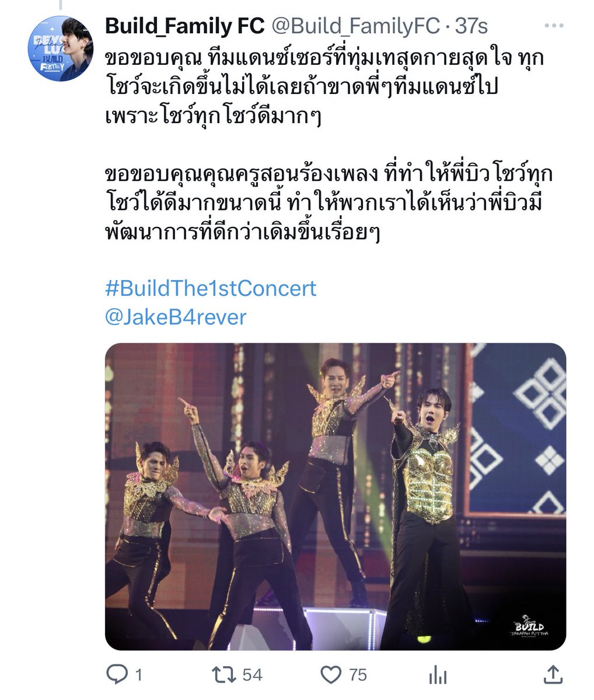Like the tweet with heart icon
This screenshot has width=594, height=700.
331,675
